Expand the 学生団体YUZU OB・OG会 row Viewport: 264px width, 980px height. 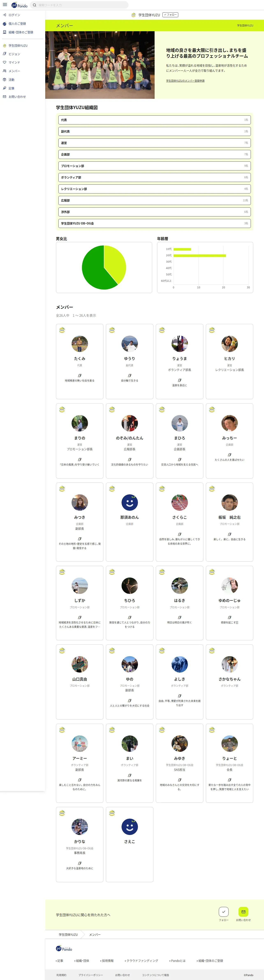click(154, 223)
